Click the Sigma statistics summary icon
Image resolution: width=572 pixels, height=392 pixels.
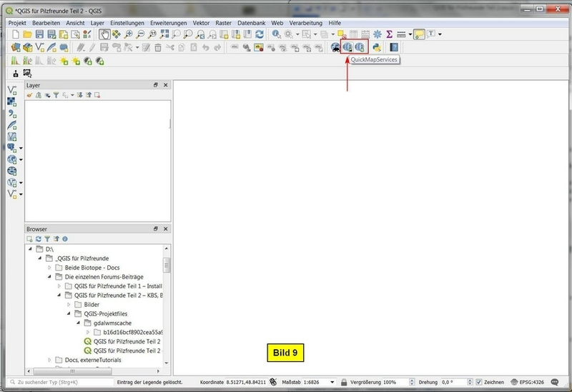coord(388,34)
